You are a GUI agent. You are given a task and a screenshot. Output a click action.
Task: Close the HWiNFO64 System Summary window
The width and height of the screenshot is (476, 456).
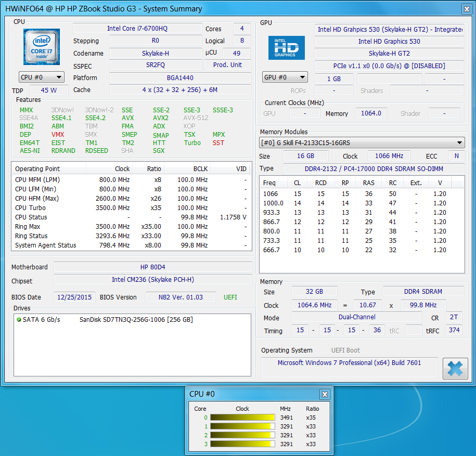[x=467, y=9]
